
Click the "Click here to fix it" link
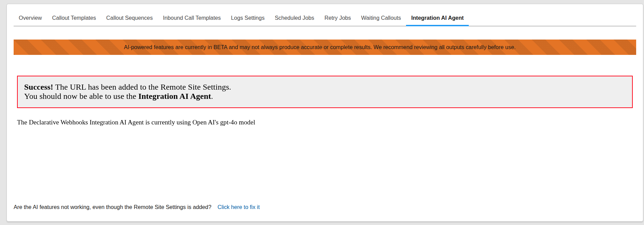point(238,207)
